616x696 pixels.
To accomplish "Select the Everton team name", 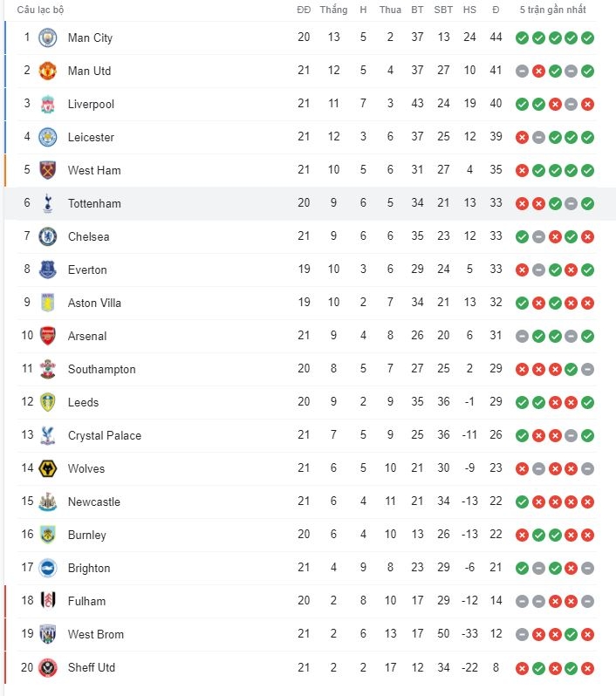I will tap(87, 270).
